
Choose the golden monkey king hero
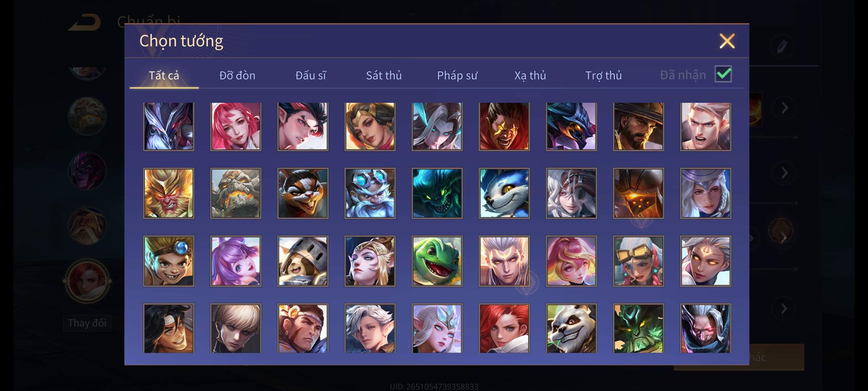coord(169,193)
